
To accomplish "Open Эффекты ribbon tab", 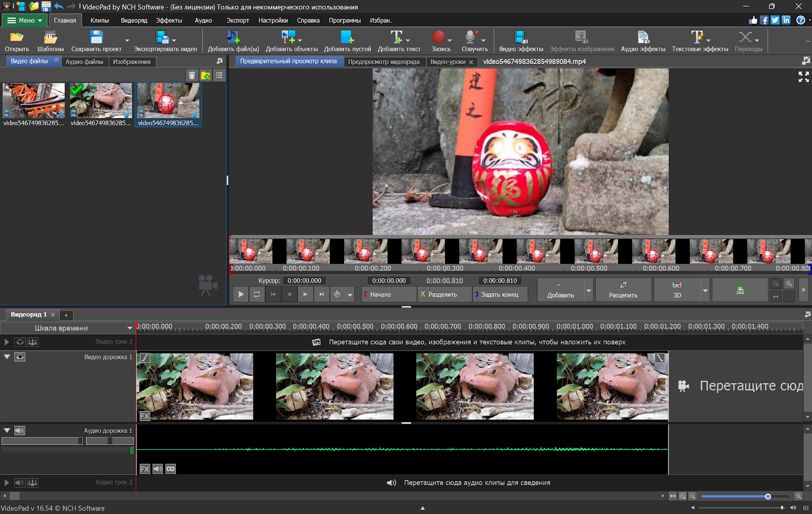I will point(169,20).
